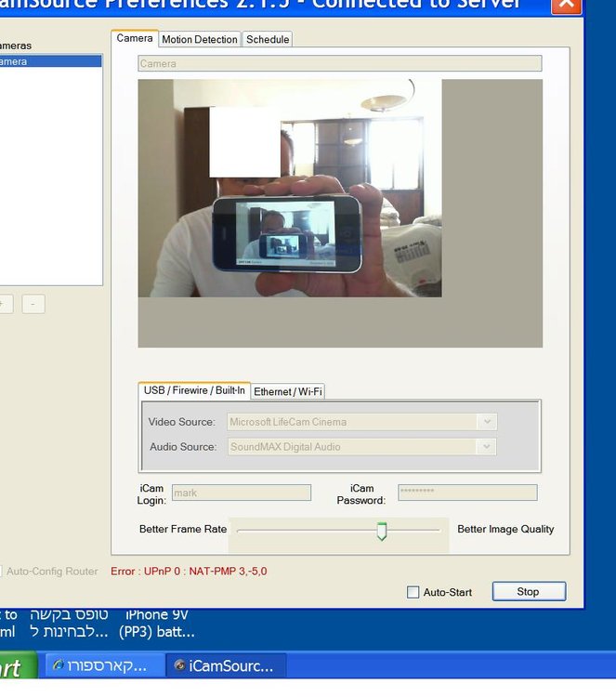This screenshot has width=616, height=697.
Task: Click the iPhone 9V batt desktop icon
Action: [x=157, y=624]
